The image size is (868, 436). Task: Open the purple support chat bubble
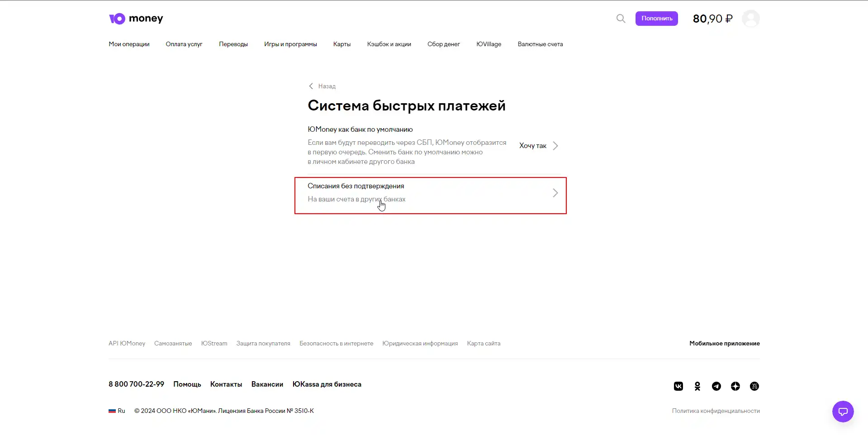click(x=843, y=412)
